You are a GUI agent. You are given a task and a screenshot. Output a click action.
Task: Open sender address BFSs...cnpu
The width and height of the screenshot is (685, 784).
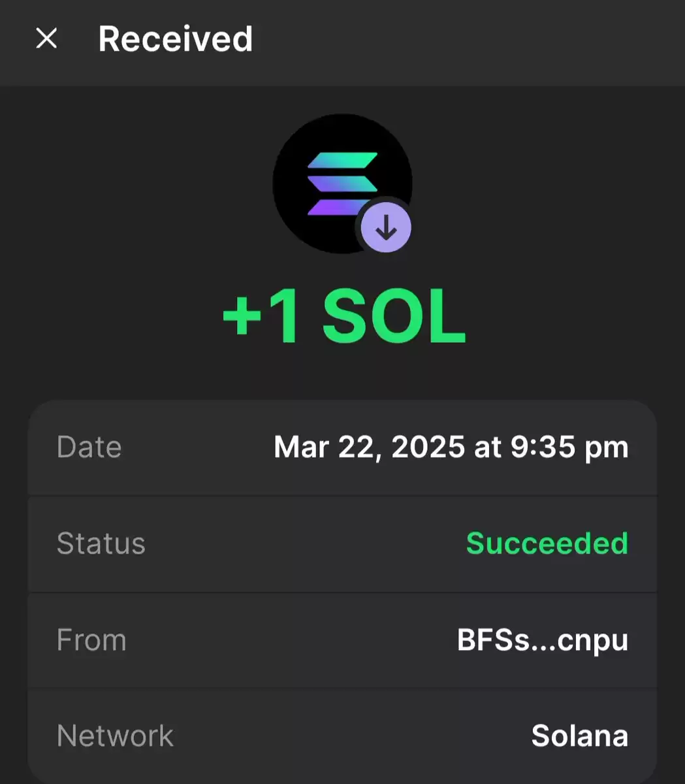pos(543,641)
